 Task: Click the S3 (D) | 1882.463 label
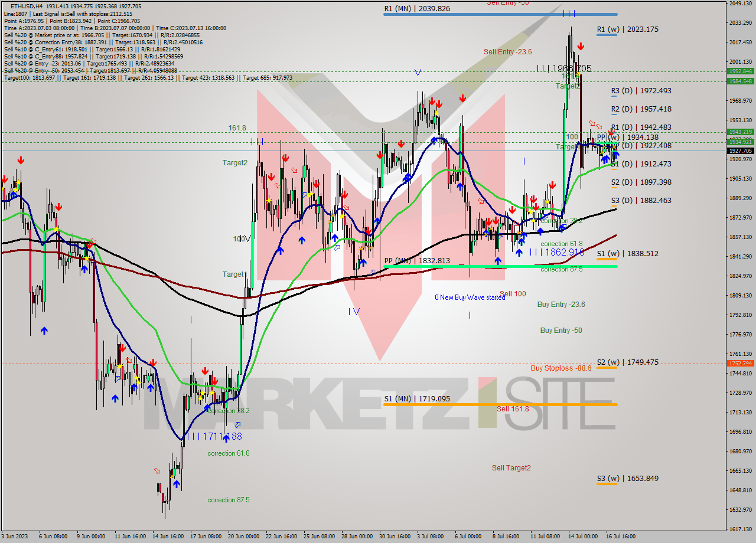641,201
